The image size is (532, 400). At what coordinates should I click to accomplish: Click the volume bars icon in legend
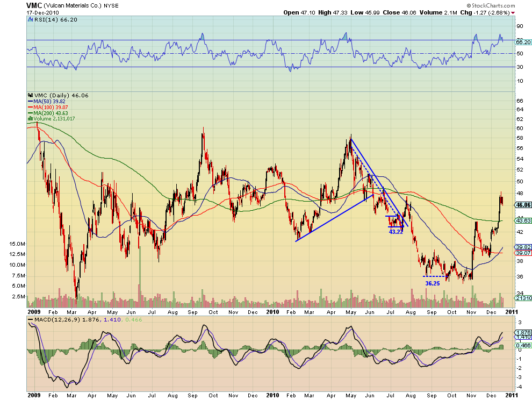(x=30, y=119)
